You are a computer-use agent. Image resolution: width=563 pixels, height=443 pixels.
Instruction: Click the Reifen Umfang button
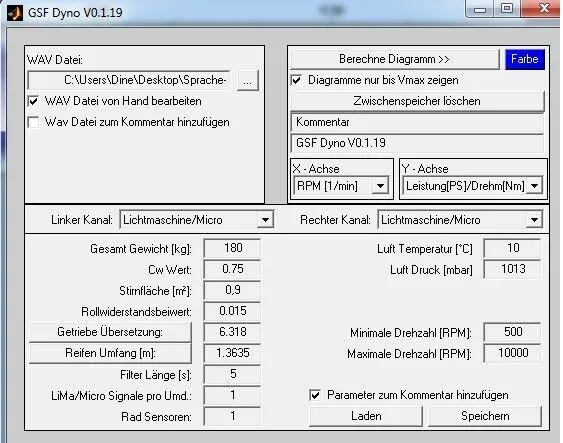tap(110, 353)
